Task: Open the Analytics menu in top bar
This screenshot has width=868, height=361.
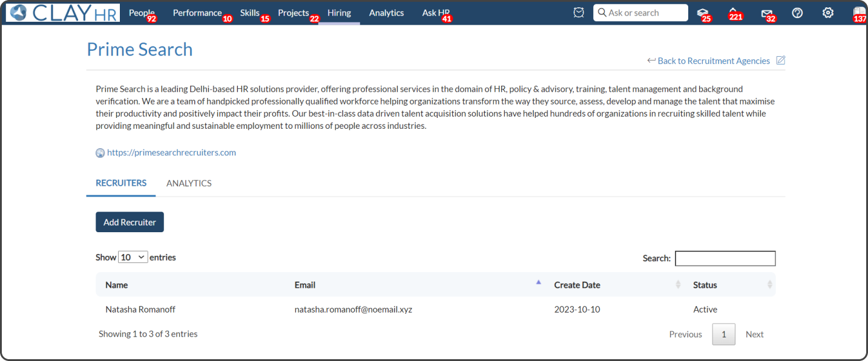Action: 386,13
